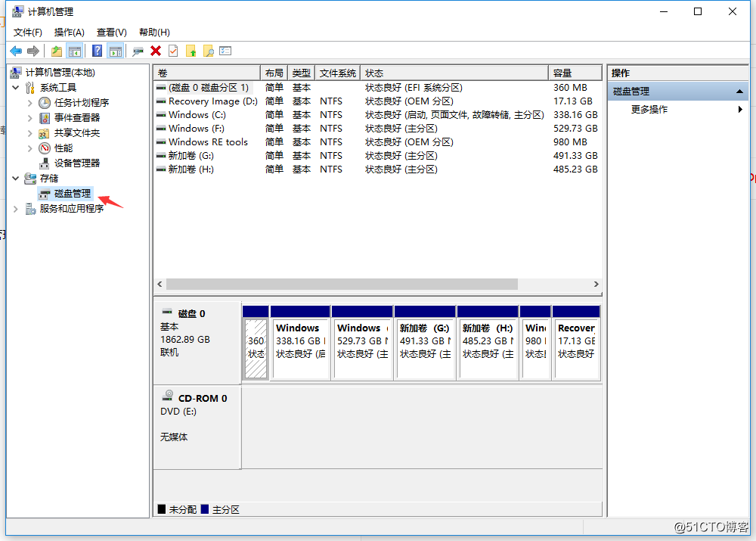Open the 文件(F) menu
The image size is (756, 541).
click(27, 33)
